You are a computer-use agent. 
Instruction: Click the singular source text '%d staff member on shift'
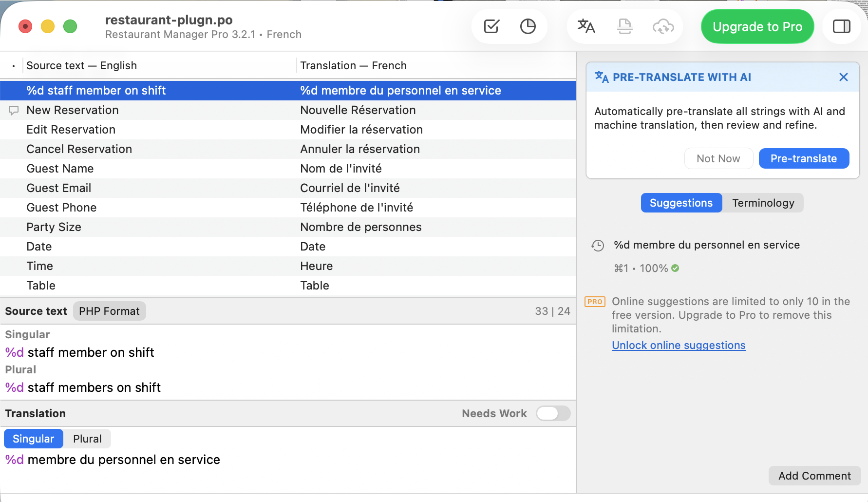[x=79, y=352]
